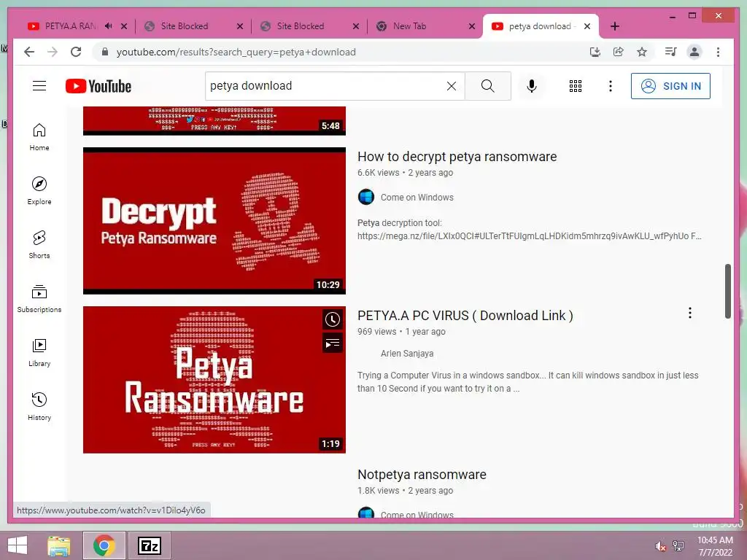Click the install app icon in address bar
Screen dimensions: 747x560
(x=595, y=52)
